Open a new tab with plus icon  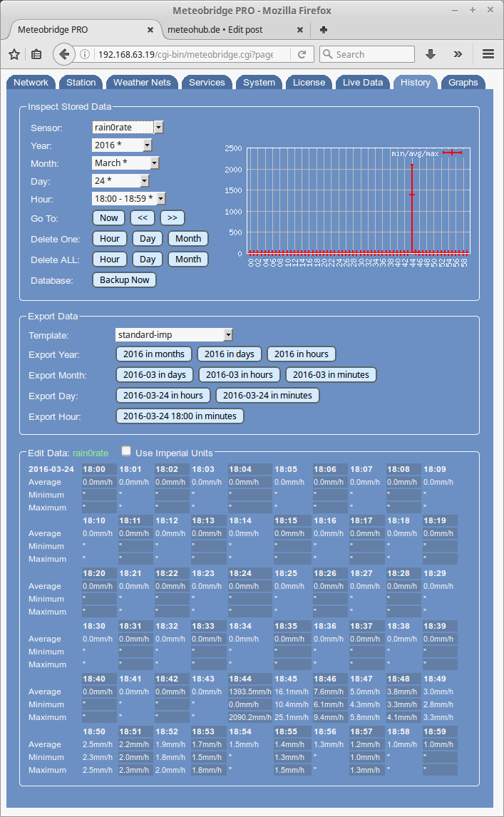324,30
